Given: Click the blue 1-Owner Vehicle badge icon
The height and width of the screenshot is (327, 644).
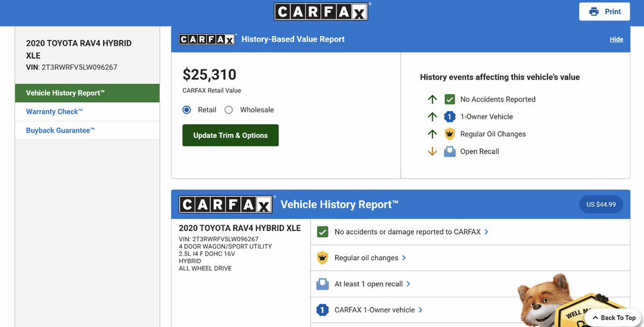Looking at the screenshot, I should point(450,117).
